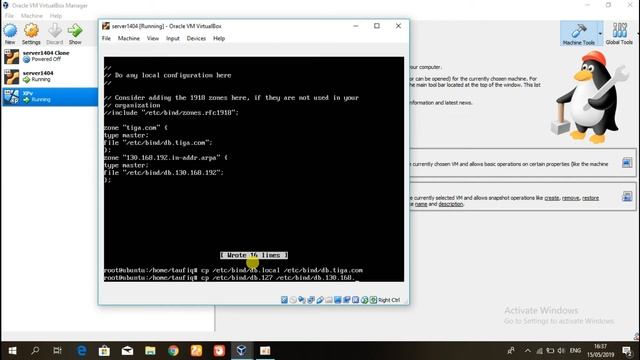640x360 pixels.
Task: Click the 'remove' snapshot link
Action: point(571,198)
